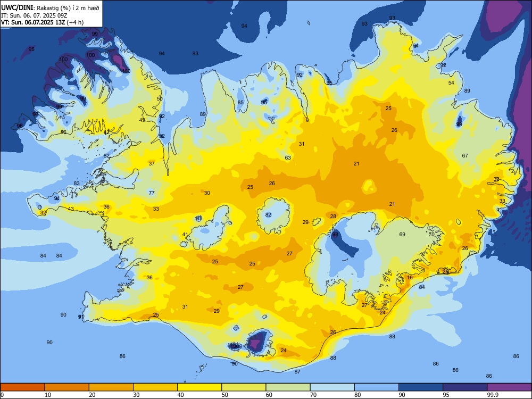532x399 pixels.
Task: Click the 30 value in west-central highlands
Action: point(207,193)
